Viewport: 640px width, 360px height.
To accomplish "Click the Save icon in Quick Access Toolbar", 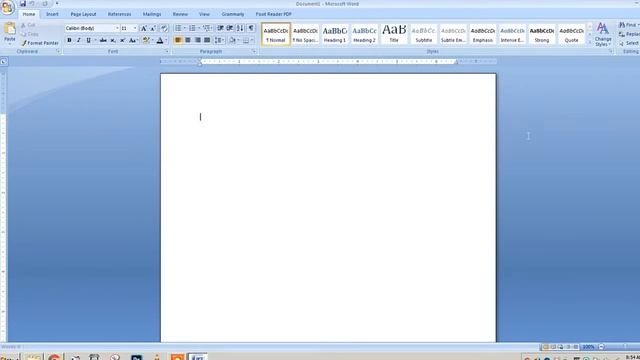I will (x=23, y=4).
